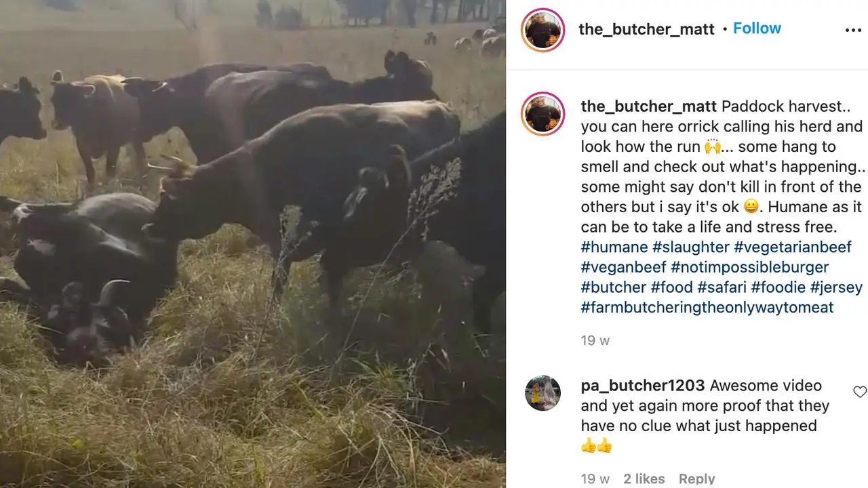Open the #veganbeef hashtag
The width and height of the screenshot is (868, 488).
point(623,267)
